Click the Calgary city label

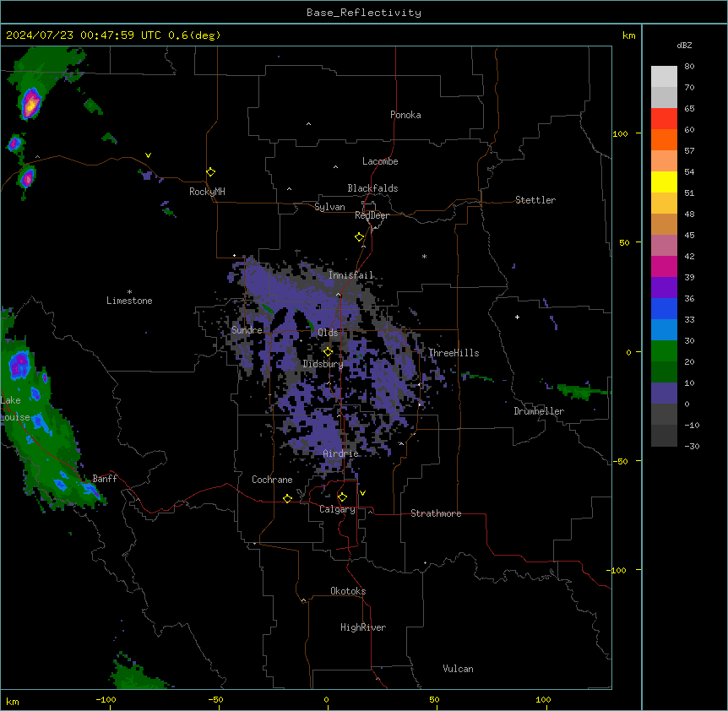point(337,509)
